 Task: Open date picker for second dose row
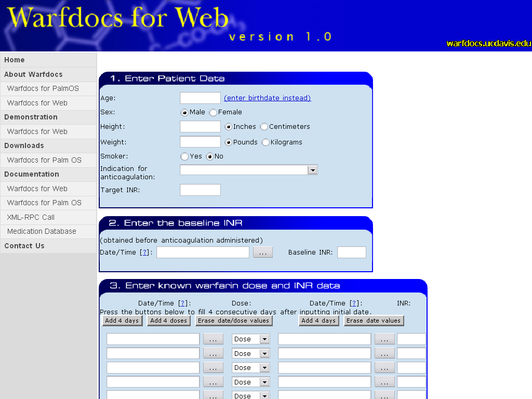tap(213, 353)
